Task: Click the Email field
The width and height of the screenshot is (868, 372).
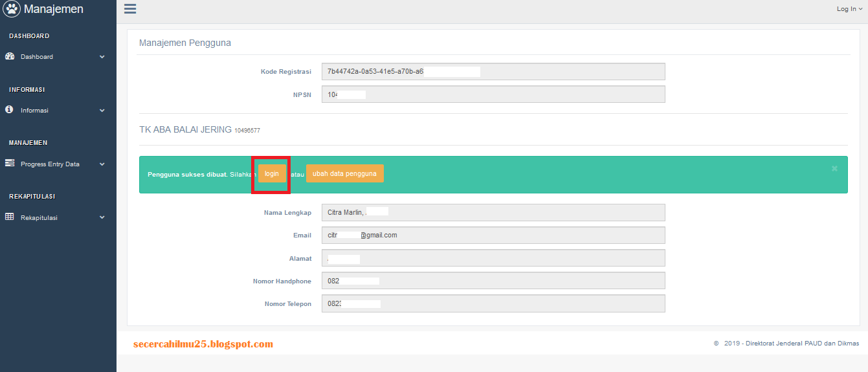Action: (x=493, y=235)
